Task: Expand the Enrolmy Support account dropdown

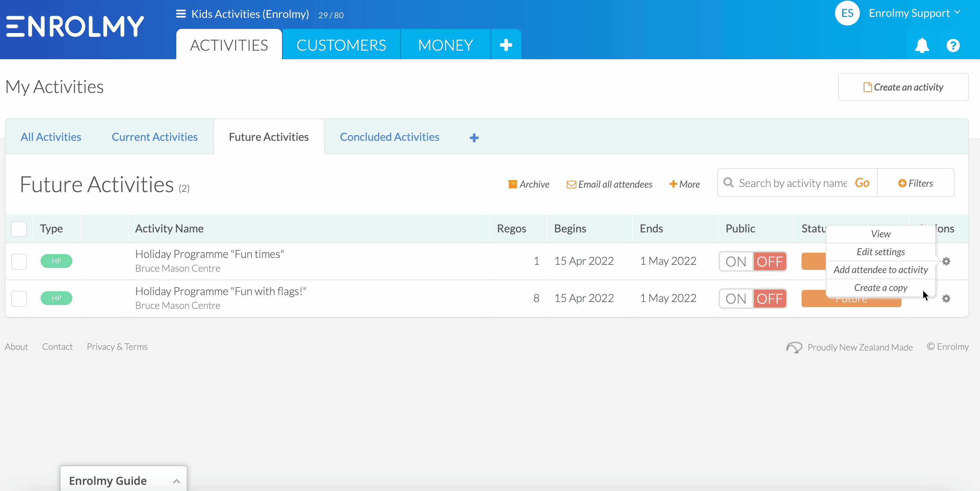Action: [x=915, y=13]
